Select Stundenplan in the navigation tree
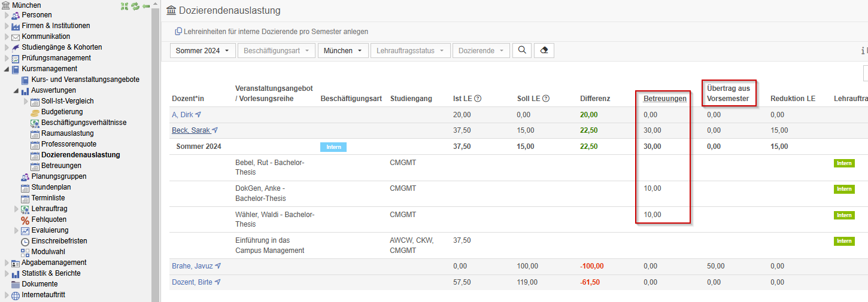The width and height of the screenshot is (868, 302). pyautogui.click(x=51, y=187)
